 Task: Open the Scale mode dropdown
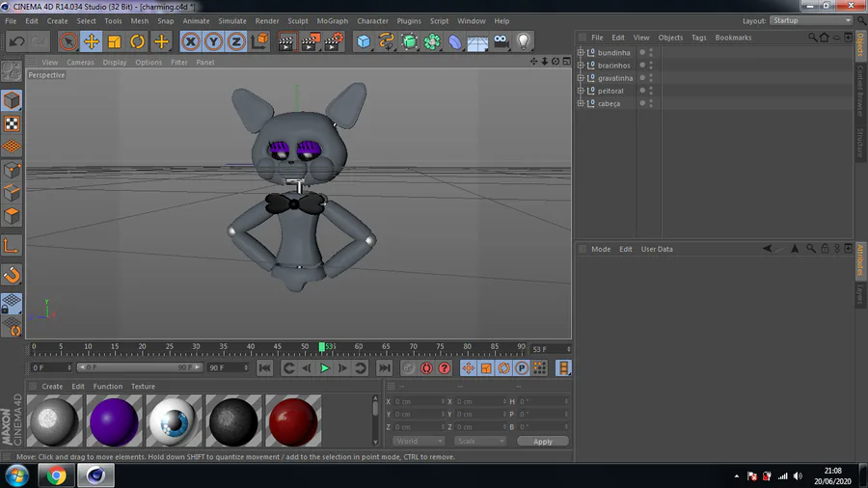tap(480, 442)
